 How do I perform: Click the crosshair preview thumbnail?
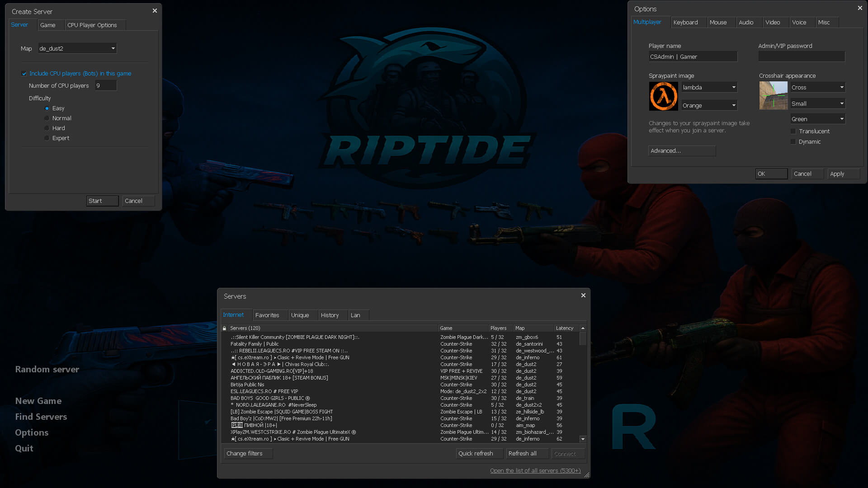[773, 95]
